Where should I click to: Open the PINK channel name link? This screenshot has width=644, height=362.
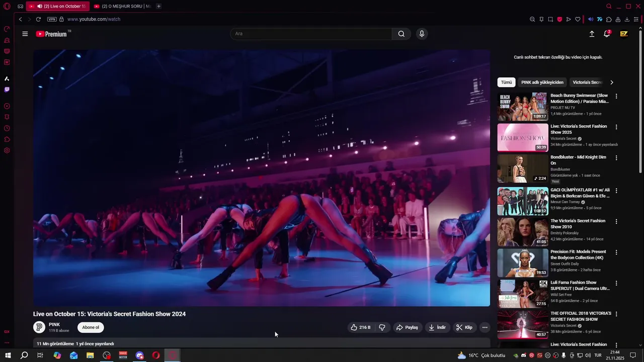click(x=54, y=325)
